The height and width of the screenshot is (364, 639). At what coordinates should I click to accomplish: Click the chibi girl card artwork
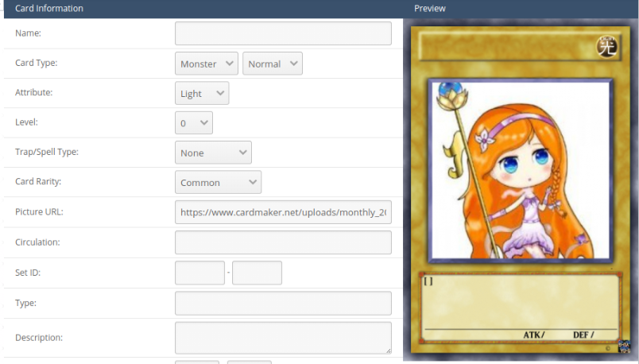[521, 170]
